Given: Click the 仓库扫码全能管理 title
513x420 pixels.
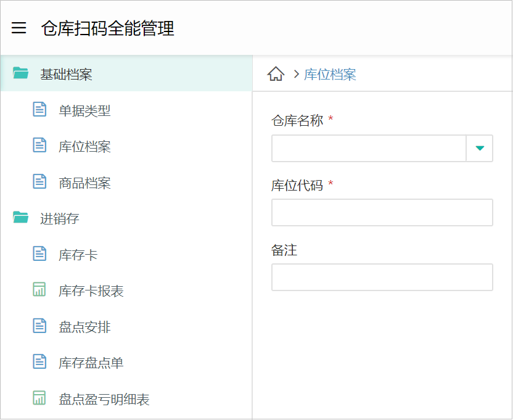Looking at the screenshot, I should point(108,28).
